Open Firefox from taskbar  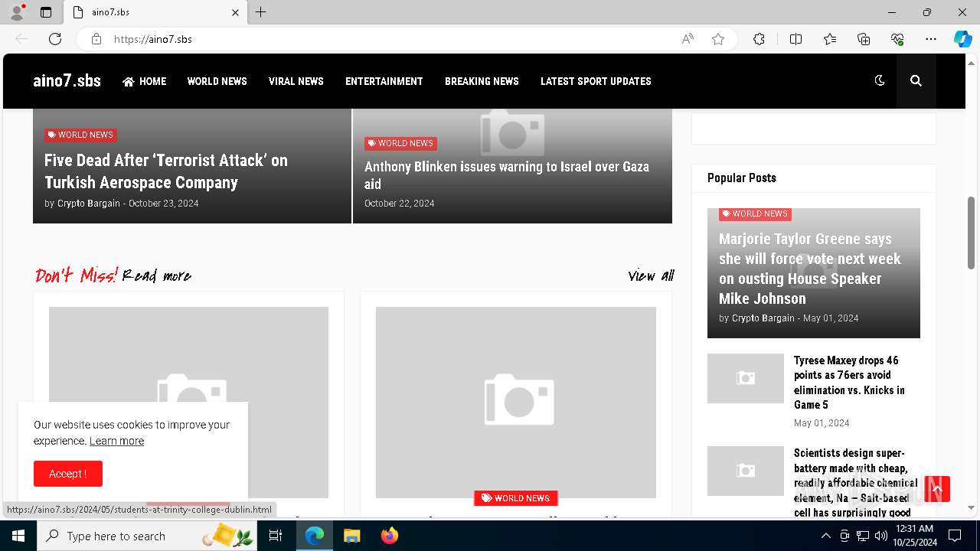tap(390, 536)
